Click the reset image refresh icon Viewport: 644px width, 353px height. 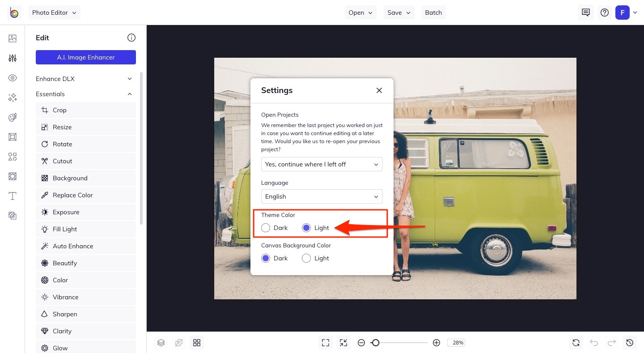(x=576, y=343)
